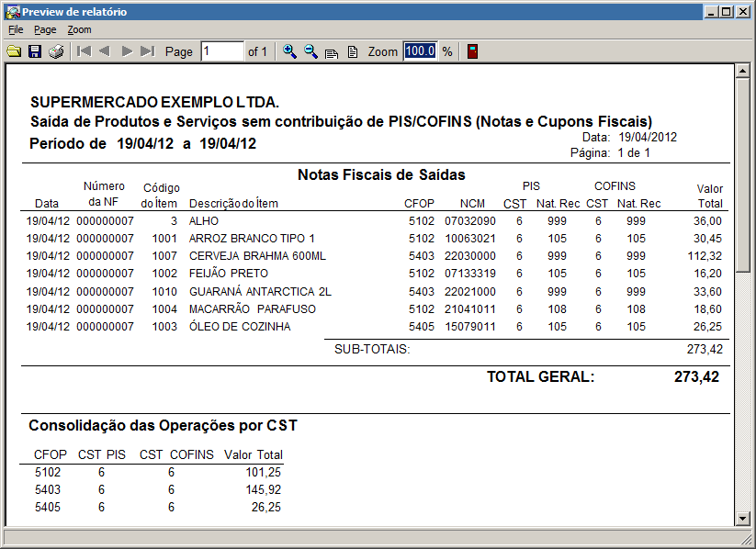Go to previous page arrow
This screenshot has height=549, width=756.
[x=105, y=51]
